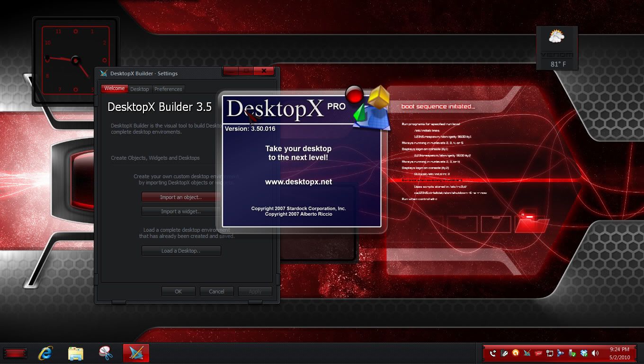644x364 pixels.
Task: Click the Load a Desktop.. button
Action: tap(181, 251)
